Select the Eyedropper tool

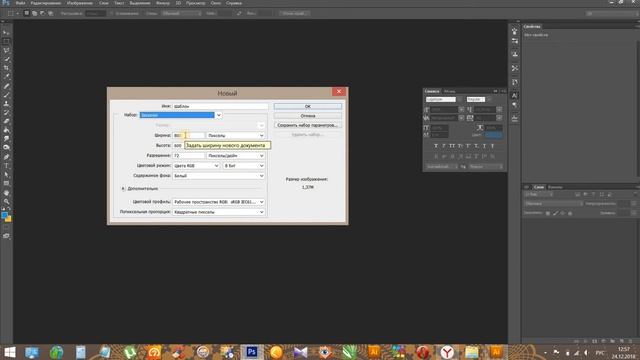(x=6, y=77)
